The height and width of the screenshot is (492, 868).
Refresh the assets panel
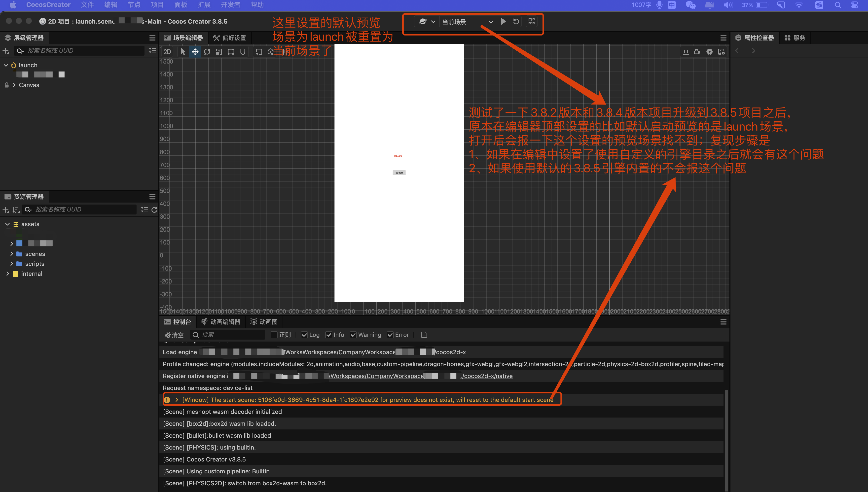(154, 210)
